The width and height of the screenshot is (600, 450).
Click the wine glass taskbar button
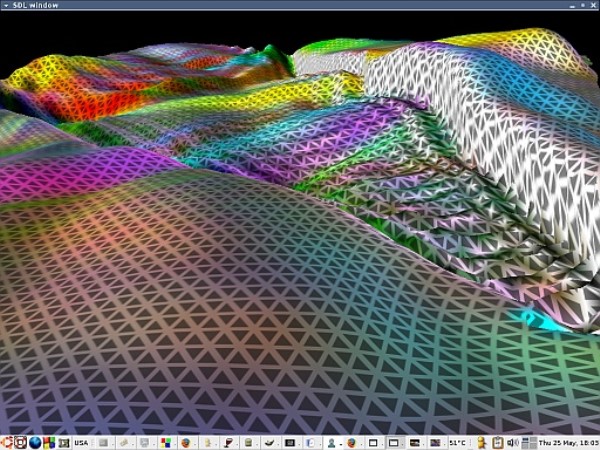(x=226, y=442)
